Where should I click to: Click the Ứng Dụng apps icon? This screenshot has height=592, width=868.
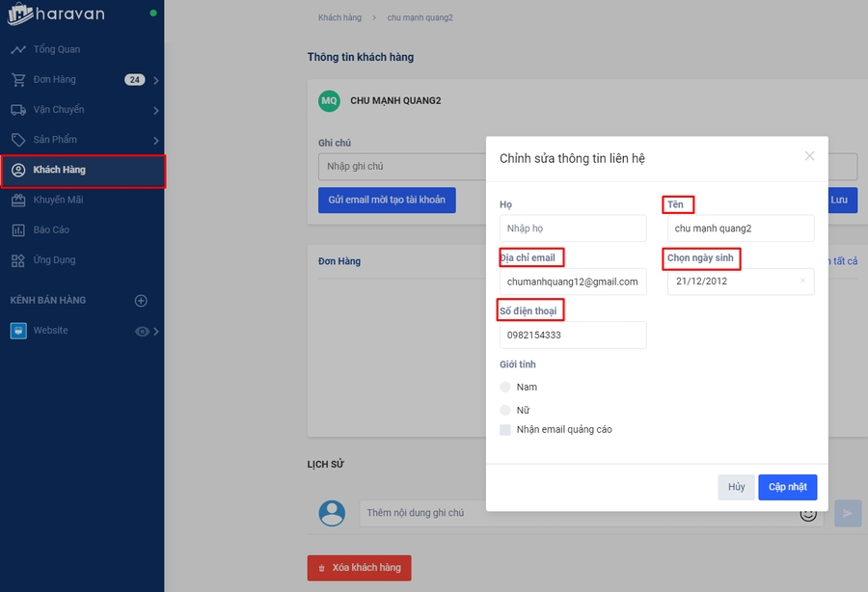(x=18, y=260)
